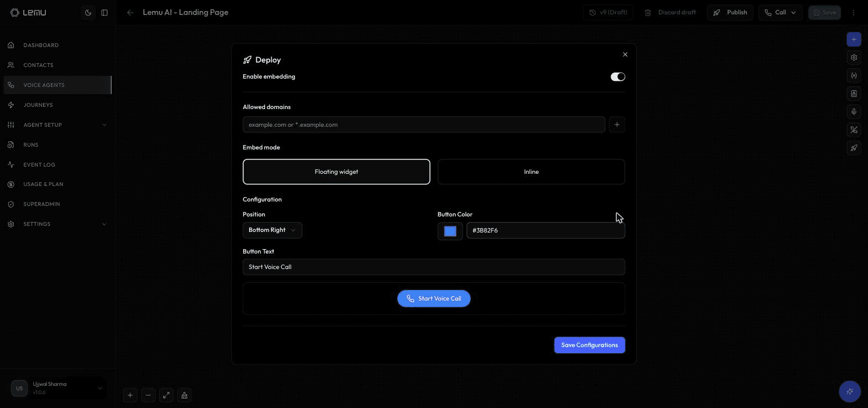The image size is (868, 408).
Task: Toggle dark mode moon icon
Action: pyautogui.click(x=88, y=13)
